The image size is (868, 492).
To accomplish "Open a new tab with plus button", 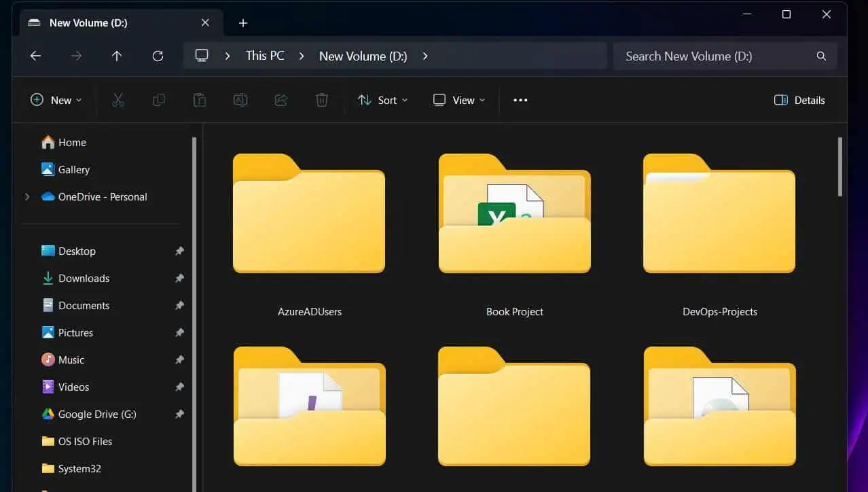I will click(x=243, y=23).
